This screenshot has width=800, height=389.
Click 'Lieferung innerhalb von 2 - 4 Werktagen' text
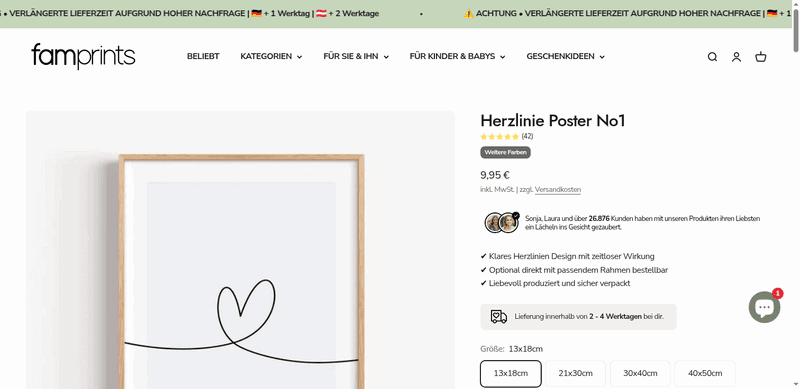coord(589,317)
